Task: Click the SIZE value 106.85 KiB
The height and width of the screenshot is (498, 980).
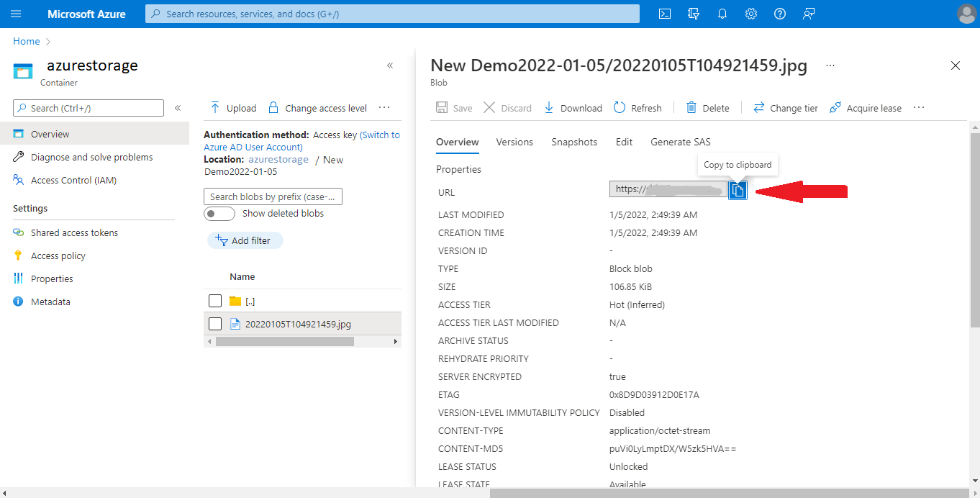Action: point(631,286)
